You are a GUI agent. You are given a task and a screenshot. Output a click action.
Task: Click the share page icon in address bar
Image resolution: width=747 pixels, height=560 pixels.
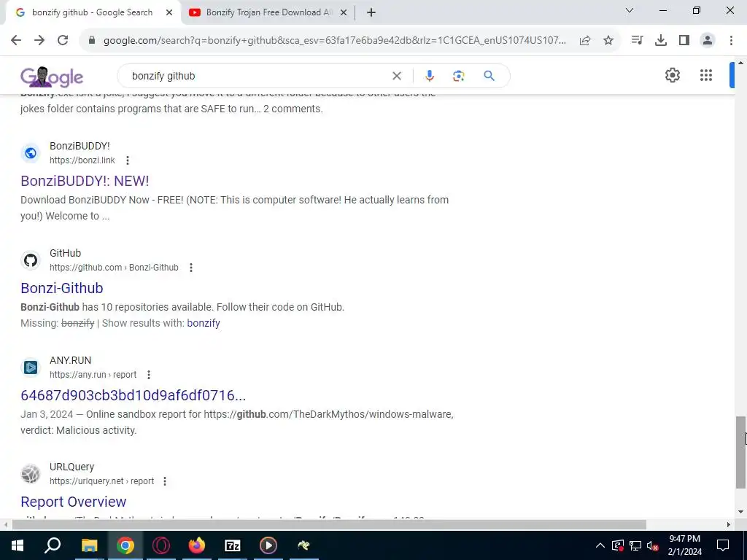click(585, 41)
